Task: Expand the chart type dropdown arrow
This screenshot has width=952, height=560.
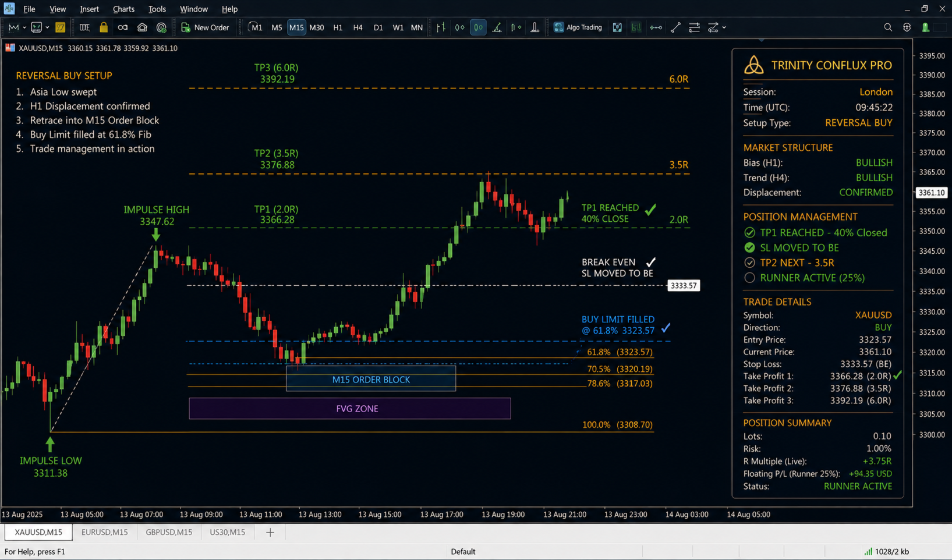Action: coord(24,27)
